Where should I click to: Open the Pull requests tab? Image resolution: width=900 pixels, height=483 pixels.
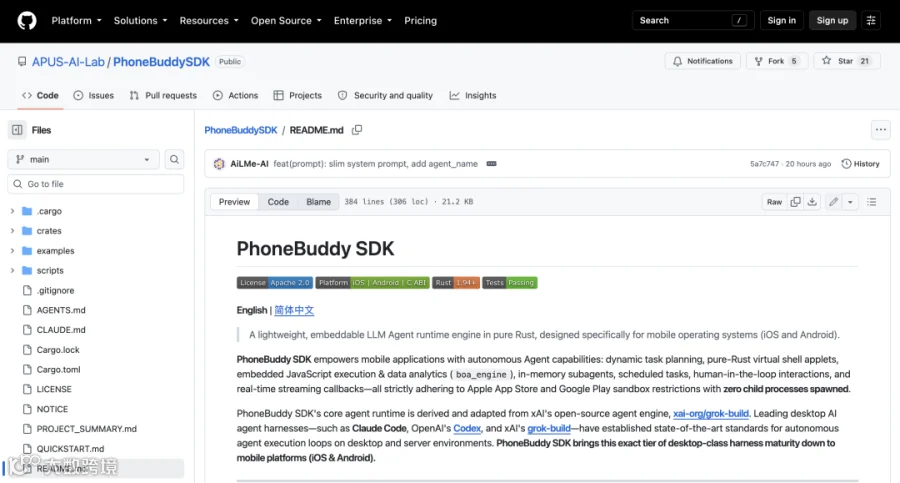pyautogui.click(x=163, y=95)
